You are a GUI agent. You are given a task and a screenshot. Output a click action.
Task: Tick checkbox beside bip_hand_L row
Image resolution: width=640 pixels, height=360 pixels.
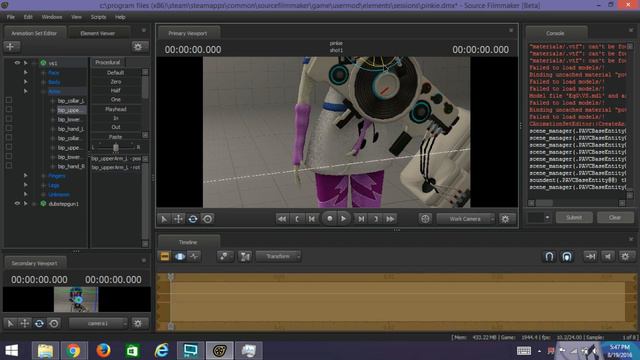(x=9, y=128)
